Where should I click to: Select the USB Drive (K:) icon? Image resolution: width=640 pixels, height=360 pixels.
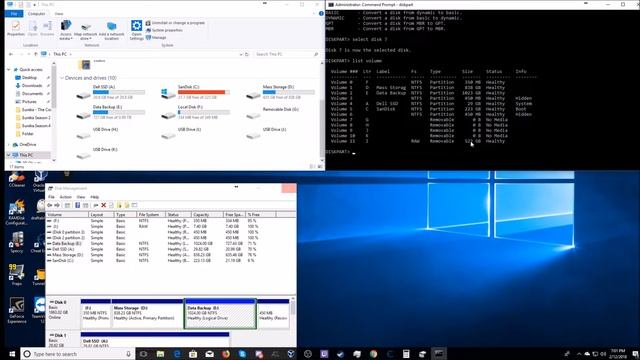pos(83,155)
